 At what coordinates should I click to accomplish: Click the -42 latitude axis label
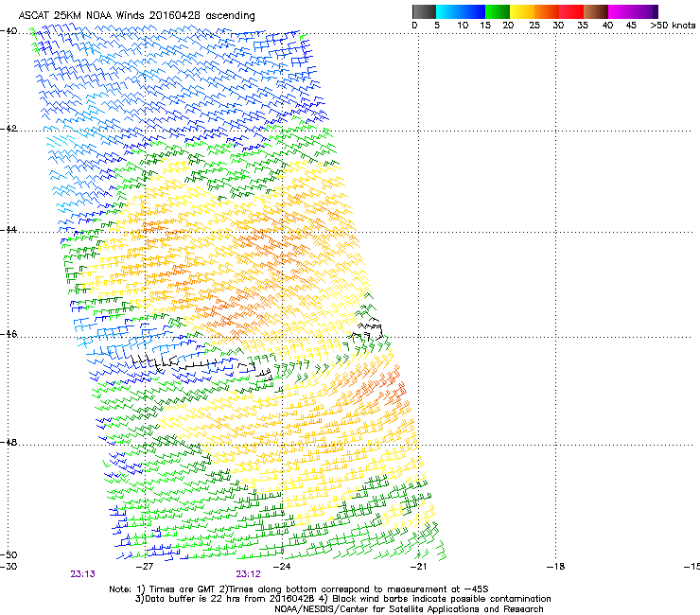9,129
